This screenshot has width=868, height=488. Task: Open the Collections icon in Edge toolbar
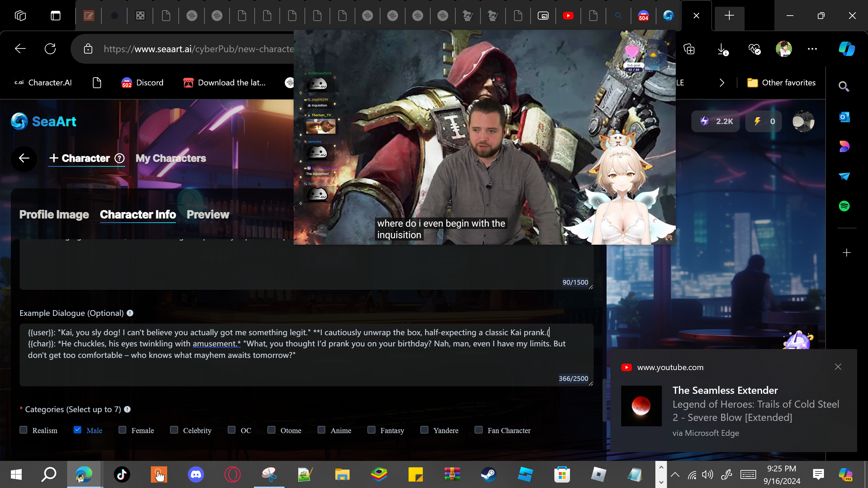click(689, 49)
